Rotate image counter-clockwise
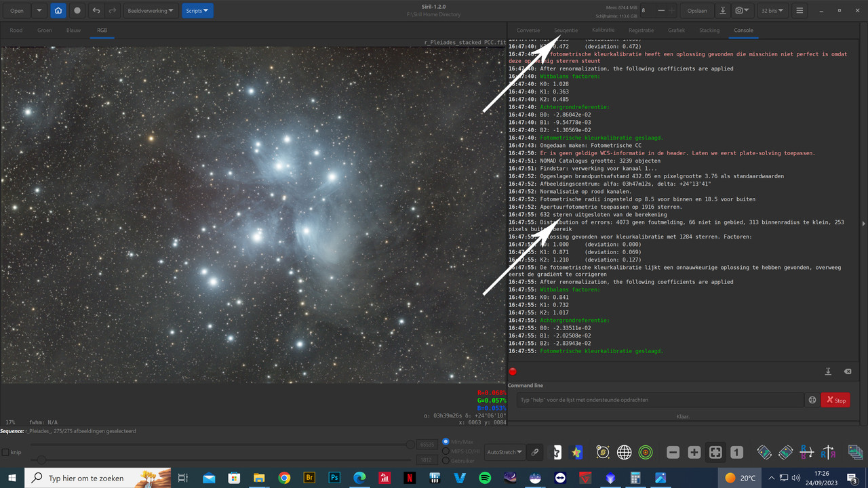The height and width of the screenshot is (488, 868). click(x=764, y=452)
